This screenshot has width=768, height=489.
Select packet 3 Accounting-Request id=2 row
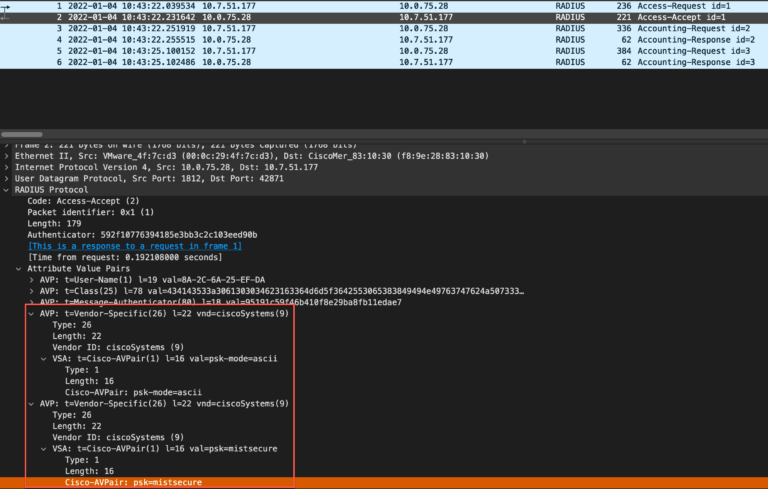pyautogui.click(x=384, y=28)
